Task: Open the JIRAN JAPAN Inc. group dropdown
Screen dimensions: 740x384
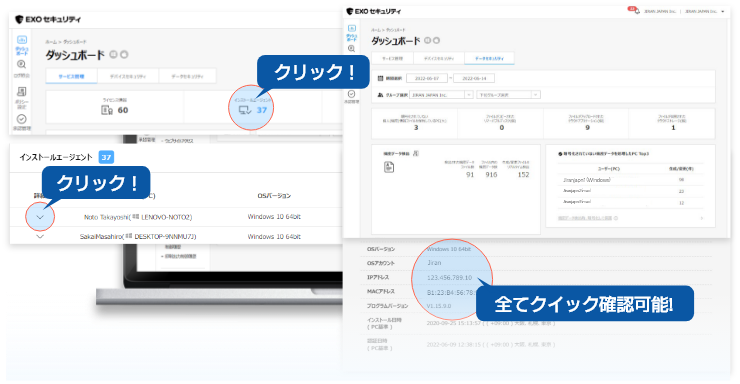Action: coord(441,95)
